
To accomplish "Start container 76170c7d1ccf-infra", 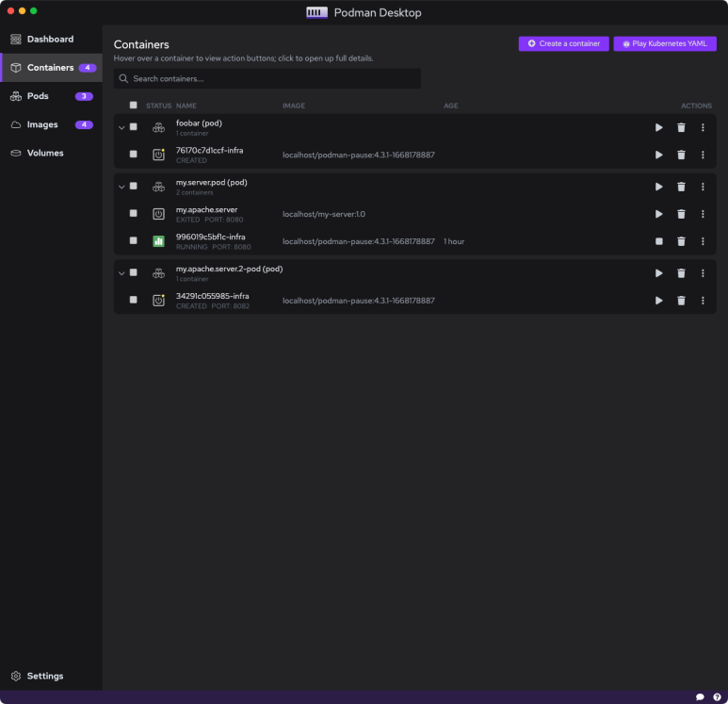I will [x=658, y=155].
